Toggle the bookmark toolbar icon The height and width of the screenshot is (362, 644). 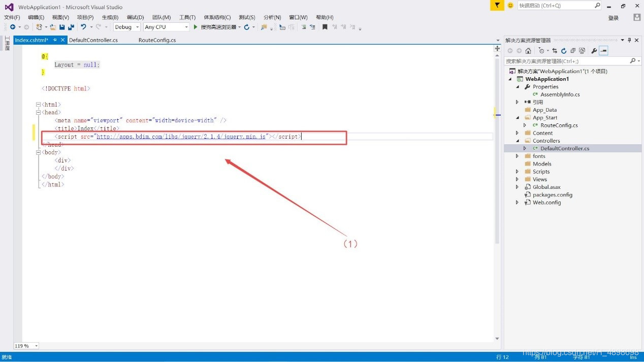(325, 27)
